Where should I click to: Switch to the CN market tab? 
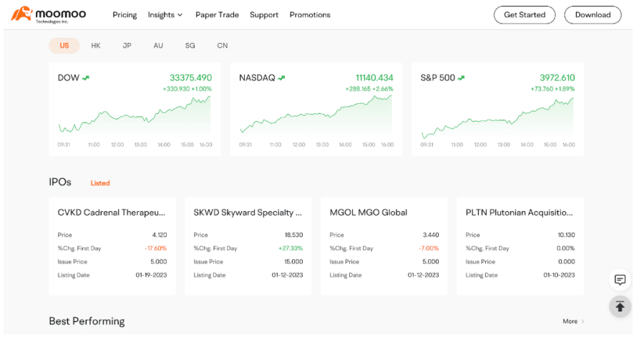coord(223,46)
